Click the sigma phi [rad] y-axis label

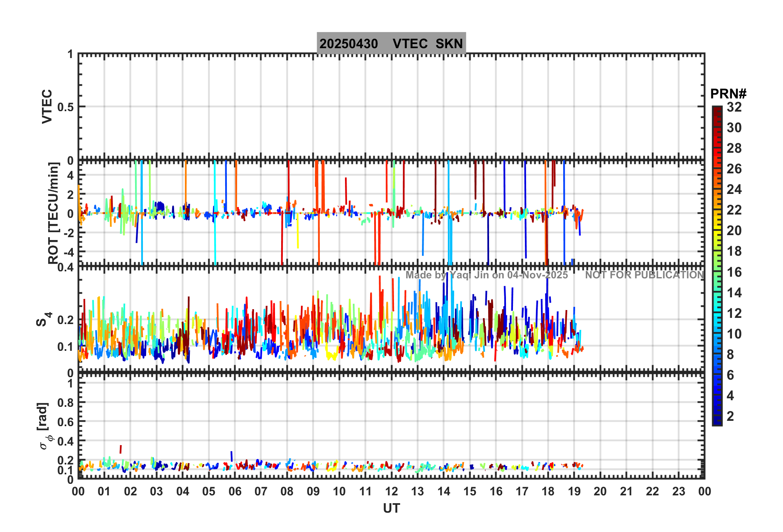pos(44,426)
